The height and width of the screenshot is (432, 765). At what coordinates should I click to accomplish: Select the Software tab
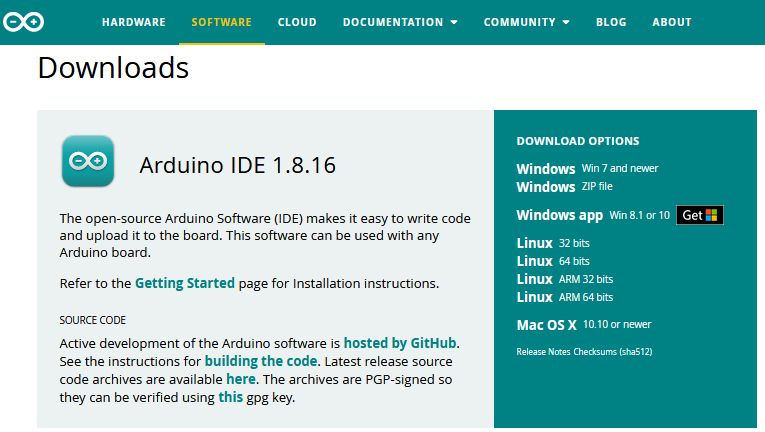(x=221, y=22)
